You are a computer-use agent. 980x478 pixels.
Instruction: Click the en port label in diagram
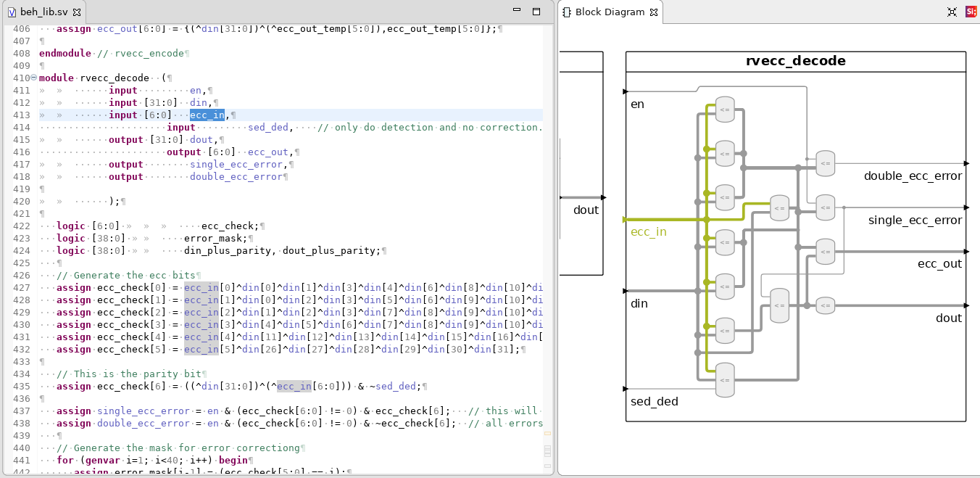click(x=638, y=104)
